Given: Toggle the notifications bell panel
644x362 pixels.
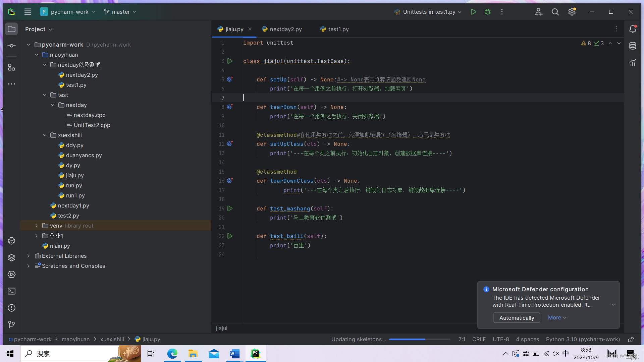Looking at the screenshot, I should 633,29.
